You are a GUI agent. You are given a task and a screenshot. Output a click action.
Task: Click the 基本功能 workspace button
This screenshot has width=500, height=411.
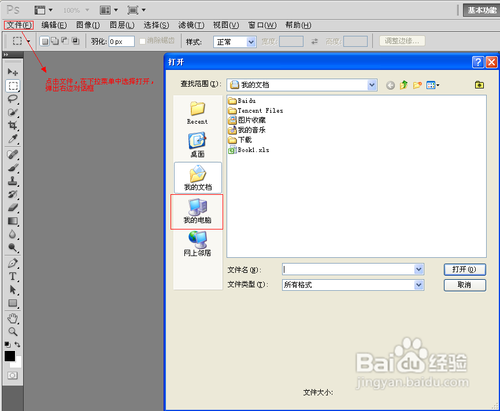pos(481,10)
